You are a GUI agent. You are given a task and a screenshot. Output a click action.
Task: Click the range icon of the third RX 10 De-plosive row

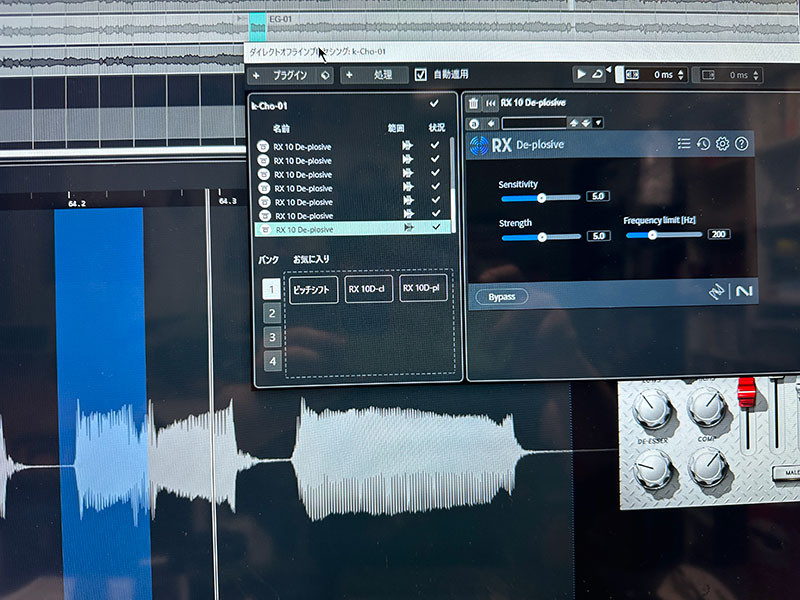(x=408, y=173)
